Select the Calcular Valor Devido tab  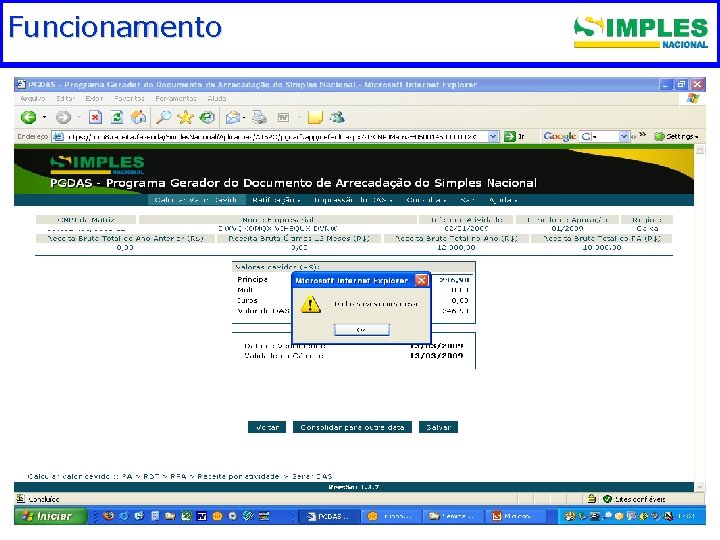tap(196, 200)
